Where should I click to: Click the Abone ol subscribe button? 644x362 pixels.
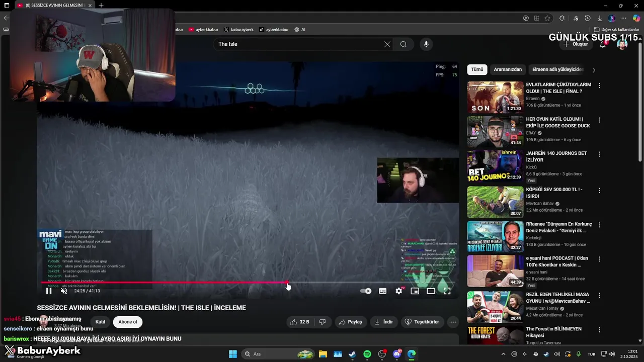[x=128, y=322]
